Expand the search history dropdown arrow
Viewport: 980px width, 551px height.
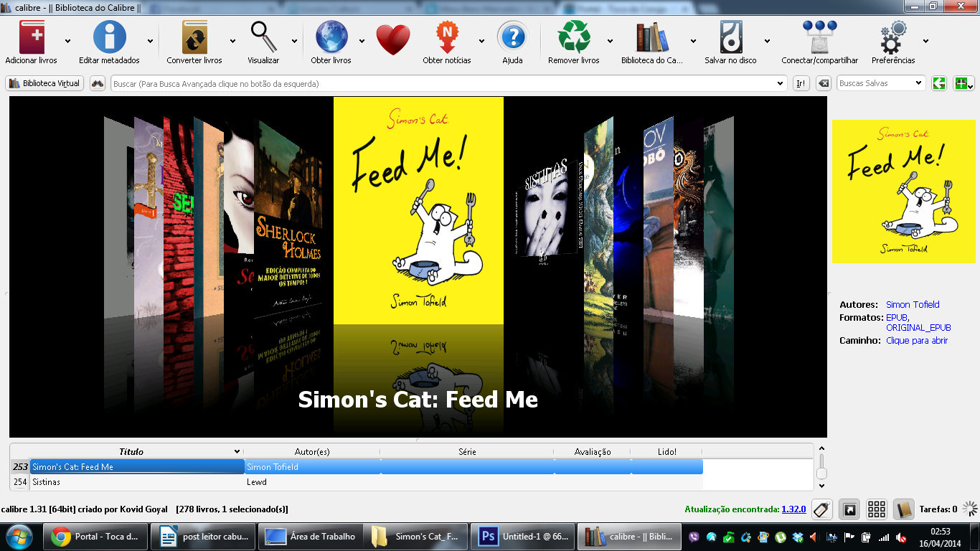point(781,84)
